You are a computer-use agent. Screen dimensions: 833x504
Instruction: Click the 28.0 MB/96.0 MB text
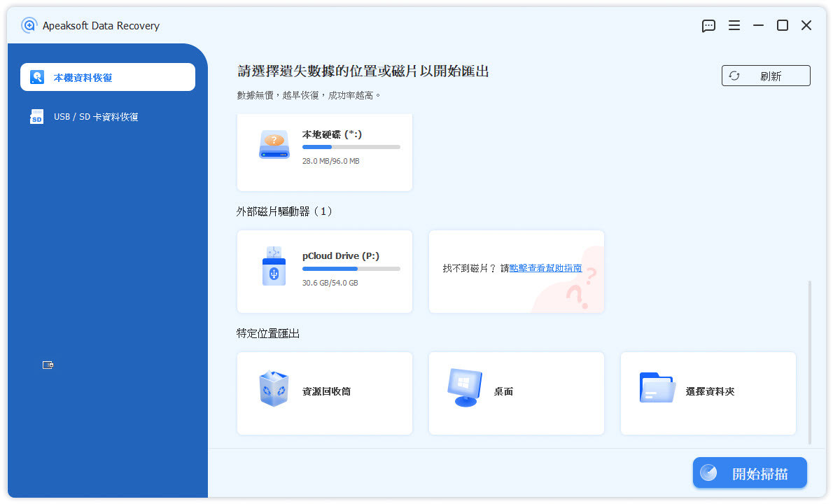click(330, 161)
